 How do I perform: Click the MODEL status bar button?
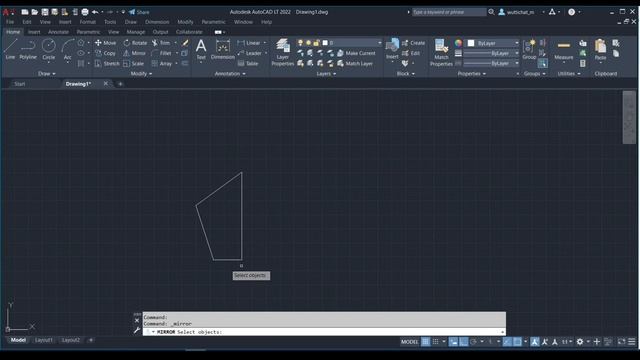click(x=409, y=342)
